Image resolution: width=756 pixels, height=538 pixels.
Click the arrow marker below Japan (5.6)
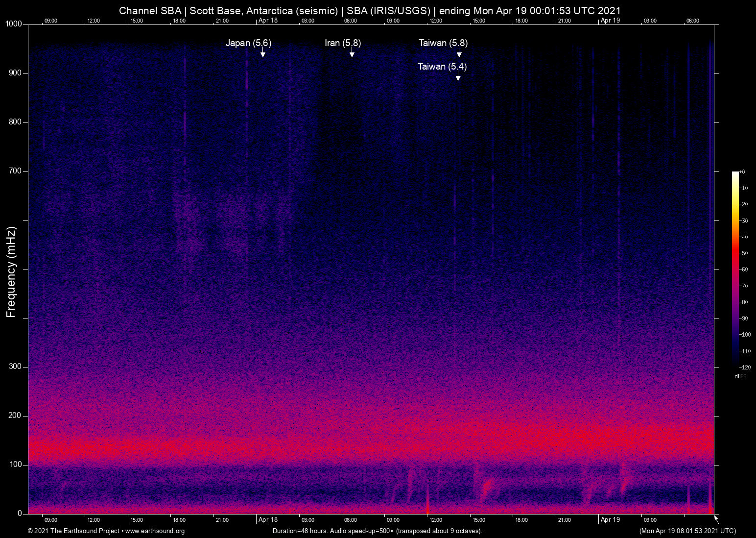pyautogui.click(x=263, y=53)
